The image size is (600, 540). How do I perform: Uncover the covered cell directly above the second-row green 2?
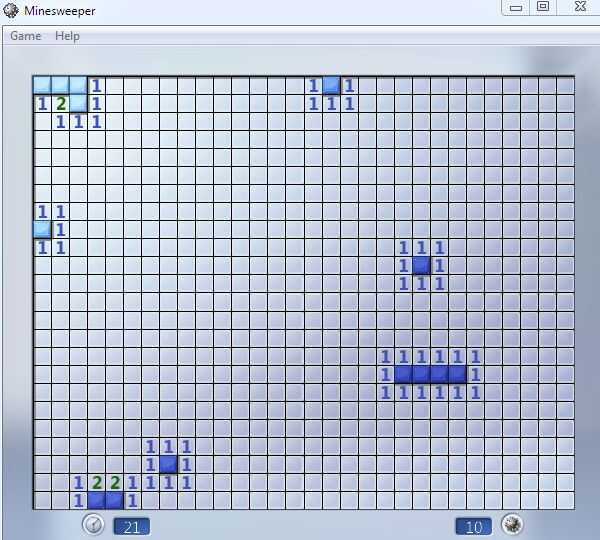[60, 85]
